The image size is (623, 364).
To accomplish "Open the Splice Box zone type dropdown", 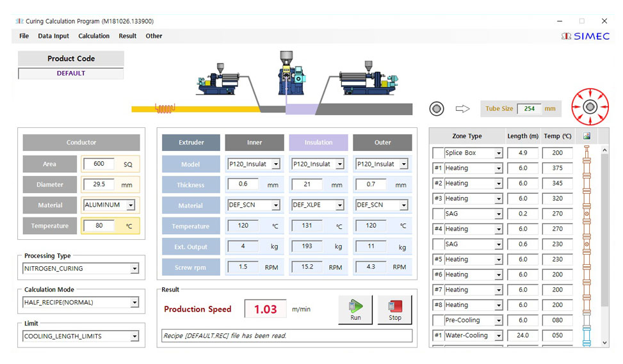I will pyautogui.click(x=498, y=154).
